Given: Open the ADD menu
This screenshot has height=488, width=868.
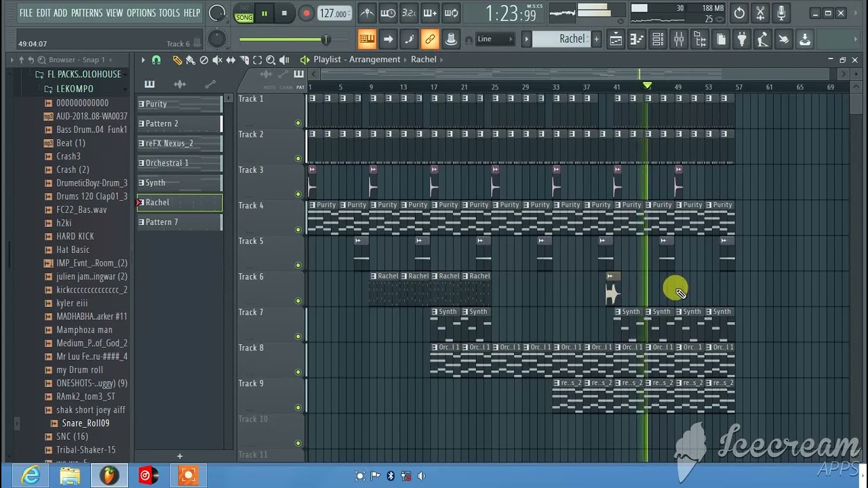Looking at the screenshot, I should click(60, 13).
